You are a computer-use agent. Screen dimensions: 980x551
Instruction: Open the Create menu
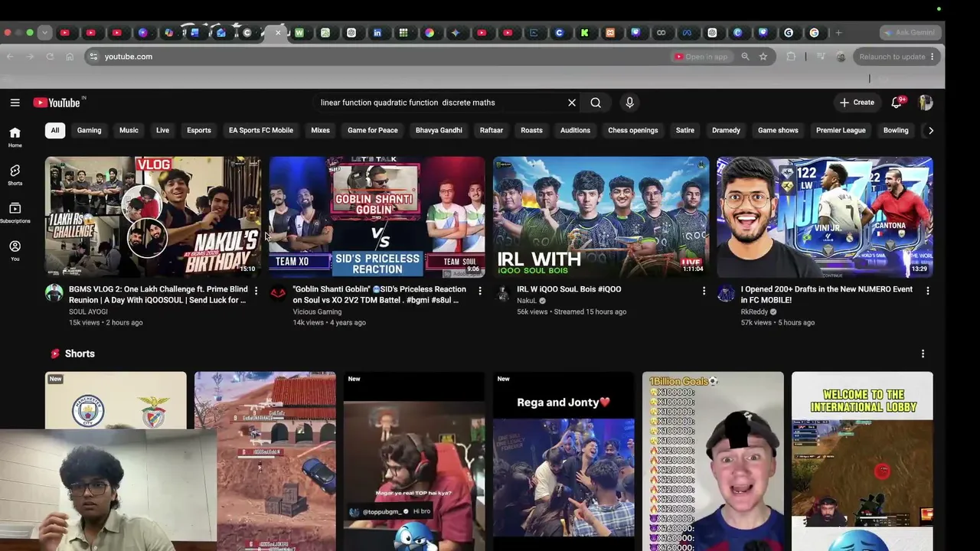click(x=856, y=103)
